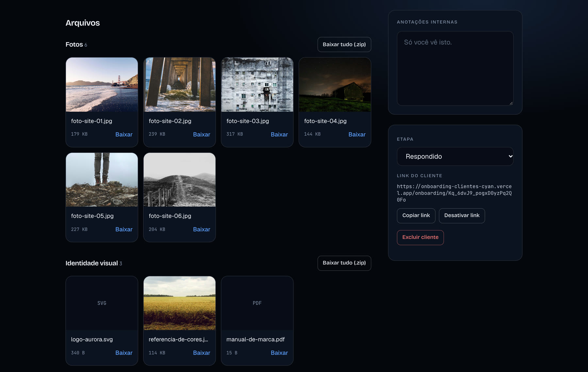Download all photos as zip
This screenshot has height=372, width=588.
pos(344,44)
